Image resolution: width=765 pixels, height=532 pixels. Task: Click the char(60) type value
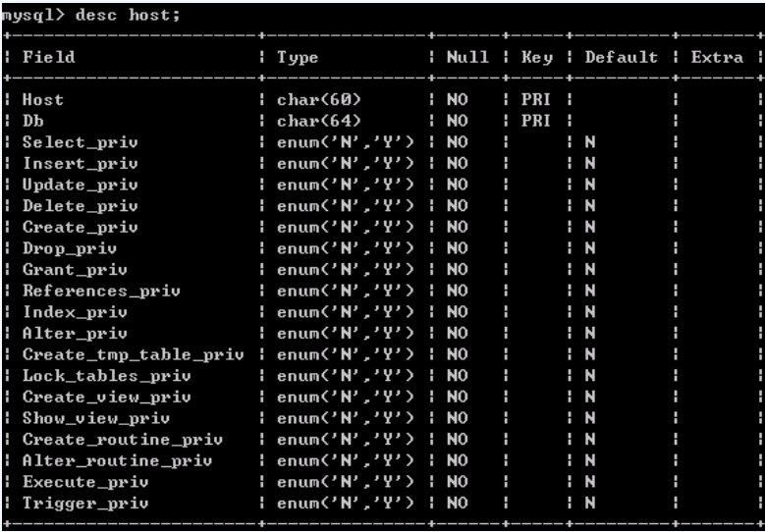coord(319,100)
